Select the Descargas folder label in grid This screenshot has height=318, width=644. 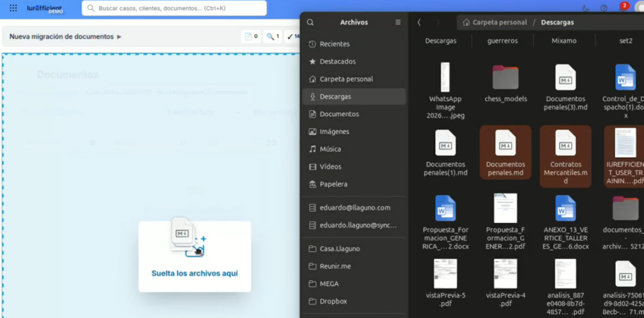pos(441,41)
